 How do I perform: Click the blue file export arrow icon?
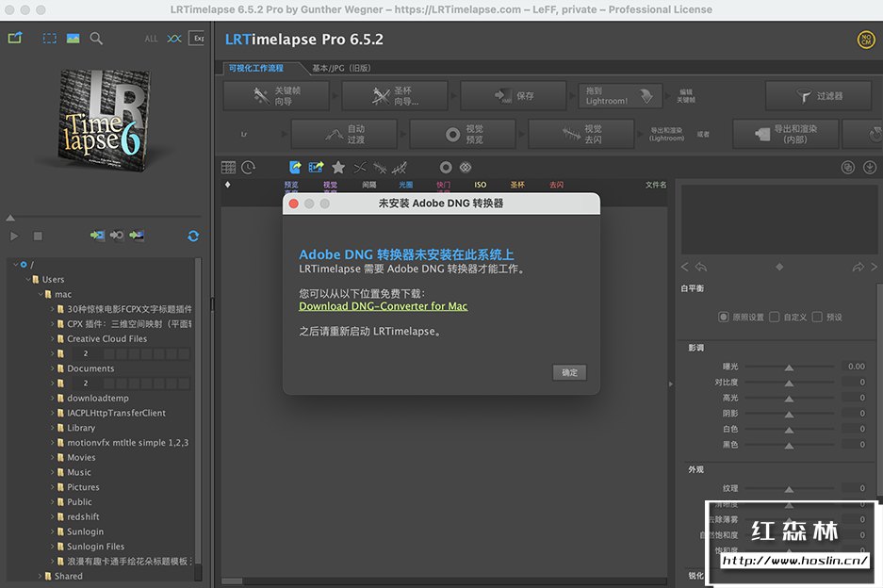(295, 168)
